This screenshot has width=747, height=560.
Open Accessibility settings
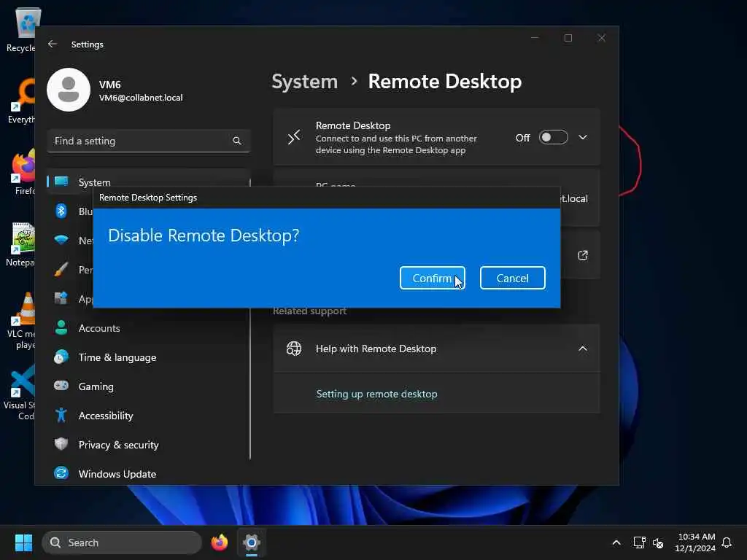[x=148, y=416]
